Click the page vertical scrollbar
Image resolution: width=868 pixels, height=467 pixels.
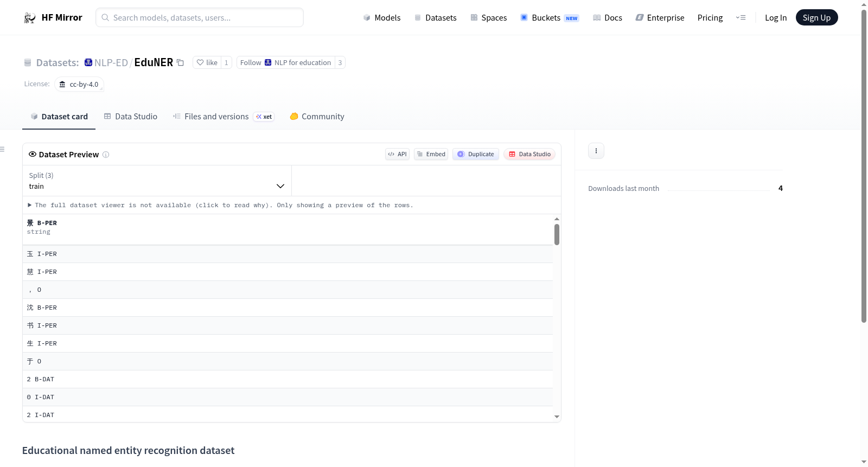click(x=864, y=166)
